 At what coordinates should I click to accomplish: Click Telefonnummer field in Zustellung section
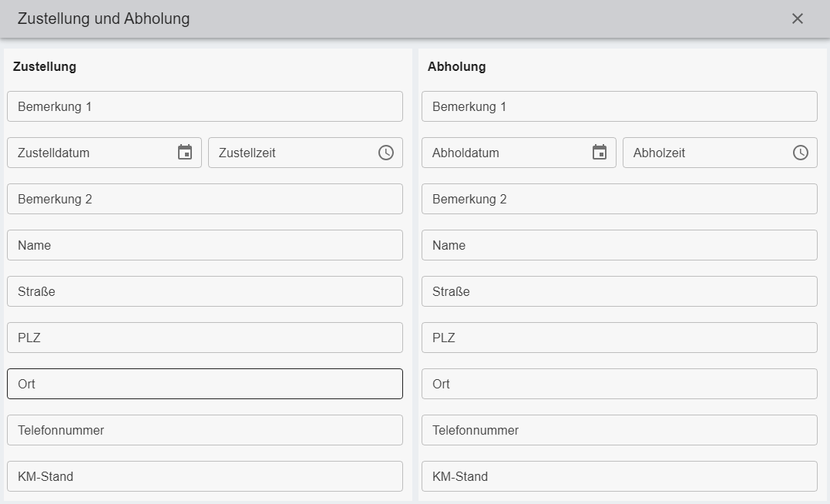(x=204, y=430)
